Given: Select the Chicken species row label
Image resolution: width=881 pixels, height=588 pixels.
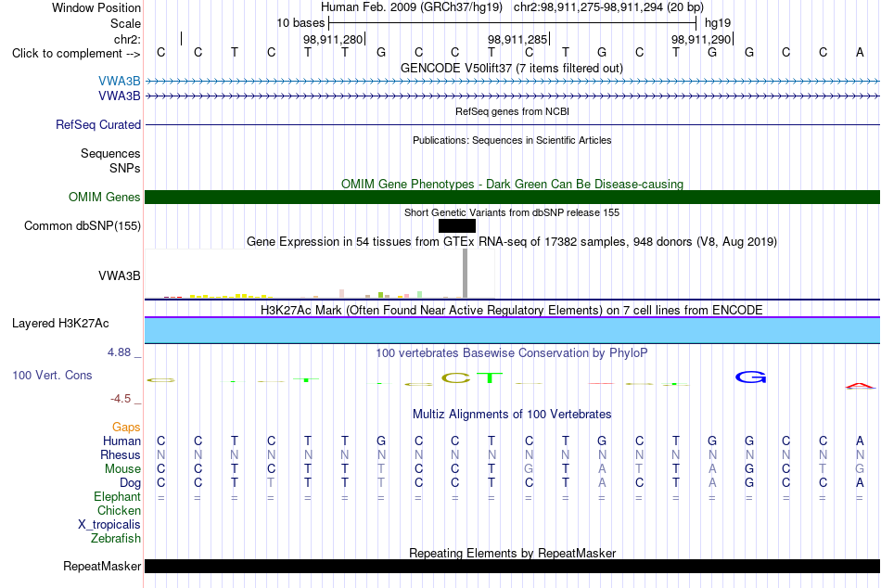Looking at the screenshot, I should pyautogui.click(x=119, y=510).
